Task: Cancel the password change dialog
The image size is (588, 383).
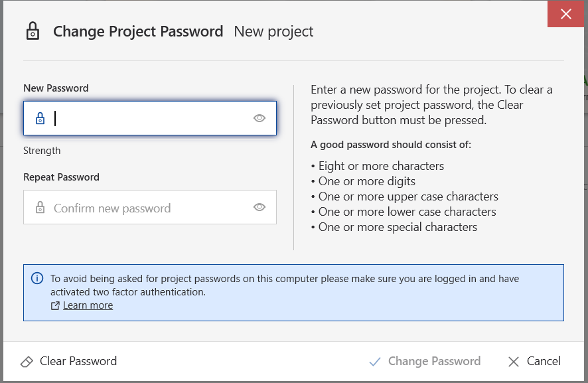Action: click(534, 362)
